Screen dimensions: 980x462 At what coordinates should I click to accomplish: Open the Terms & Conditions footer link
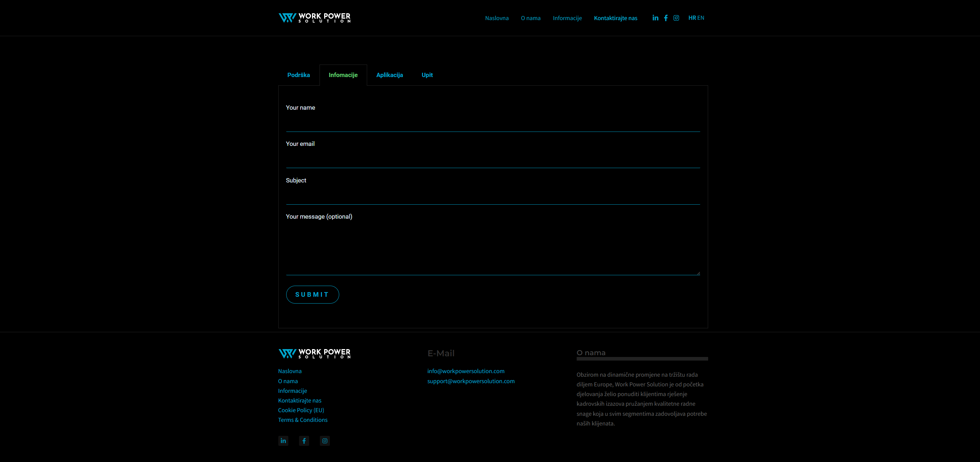tap(302, 420)
